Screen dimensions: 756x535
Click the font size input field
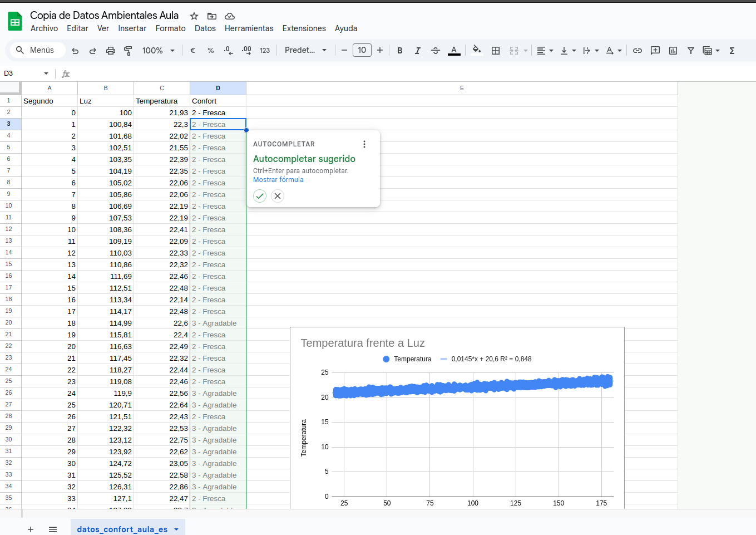pyautogui.click(x=362, y=50)
